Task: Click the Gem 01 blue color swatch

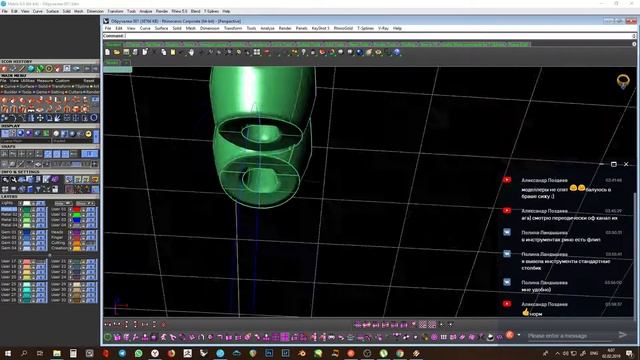Action: (27, 232)
